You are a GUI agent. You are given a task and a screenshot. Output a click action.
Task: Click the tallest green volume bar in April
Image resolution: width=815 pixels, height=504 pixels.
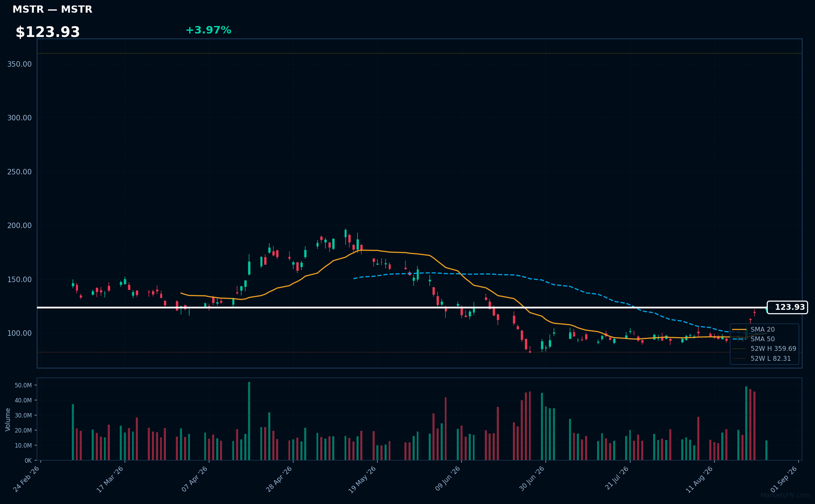click(249, 421)
